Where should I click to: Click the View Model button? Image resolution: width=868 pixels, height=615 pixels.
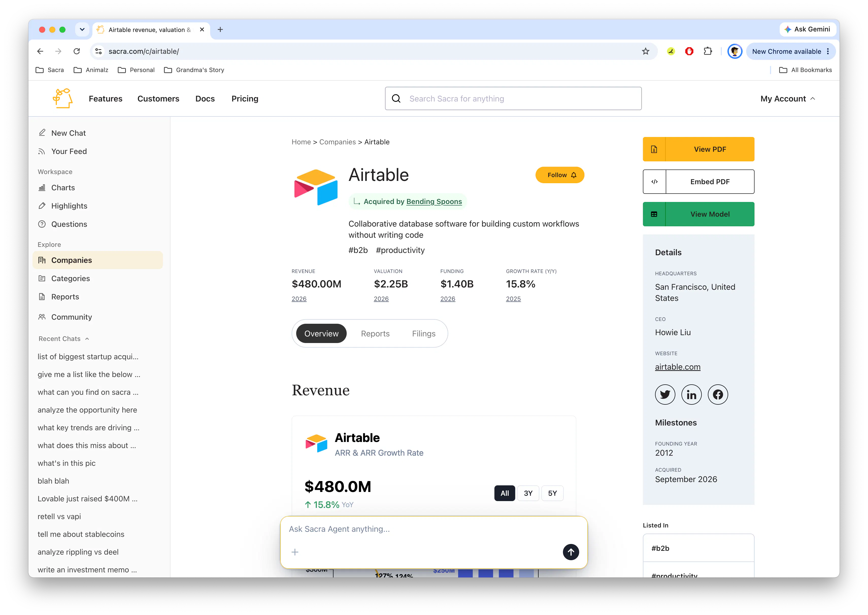tap(698, 214)
